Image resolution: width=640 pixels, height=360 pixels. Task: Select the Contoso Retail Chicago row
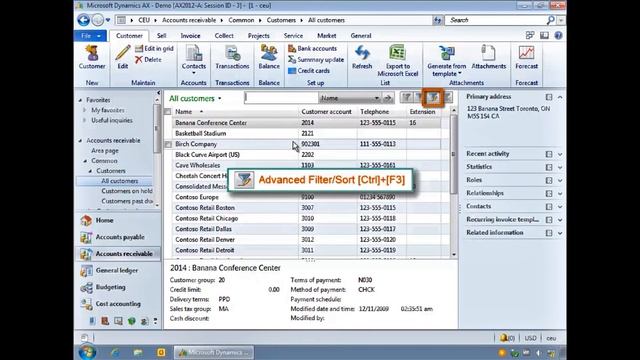point(306,218)
